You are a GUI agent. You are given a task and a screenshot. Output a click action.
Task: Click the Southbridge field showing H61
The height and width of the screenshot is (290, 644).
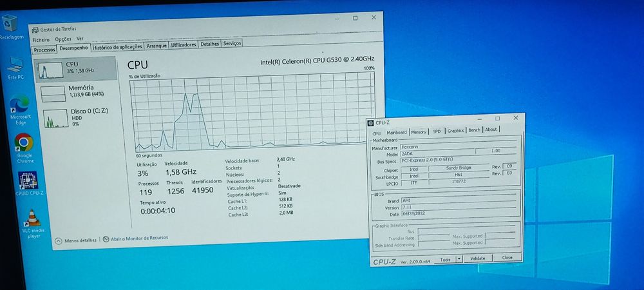coord(459,175)
